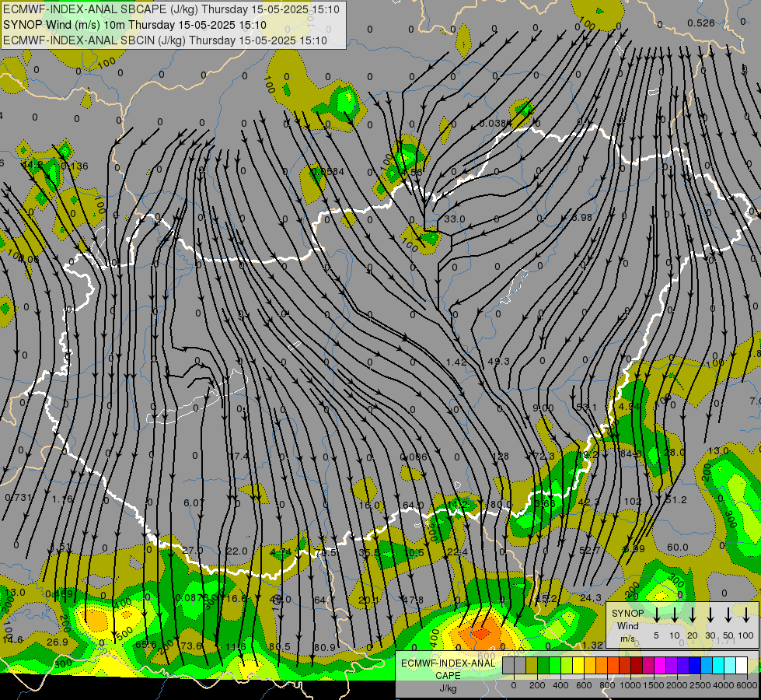Click the 17.4 value on the map
Screen dimensions: 761x700
click(x=239, y=456)
